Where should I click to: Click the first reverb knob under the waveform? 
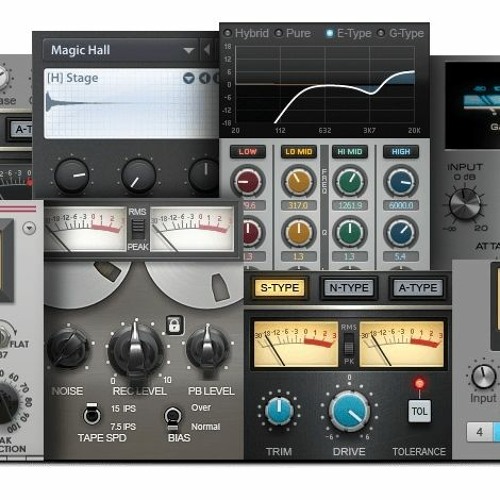tap(72, 176)
